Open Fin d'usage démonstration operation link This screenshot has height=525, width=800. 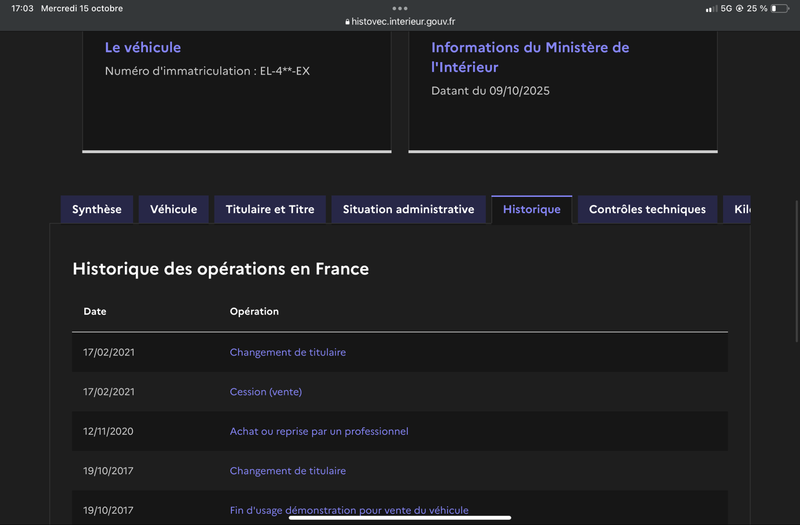[x=349, y=510]
